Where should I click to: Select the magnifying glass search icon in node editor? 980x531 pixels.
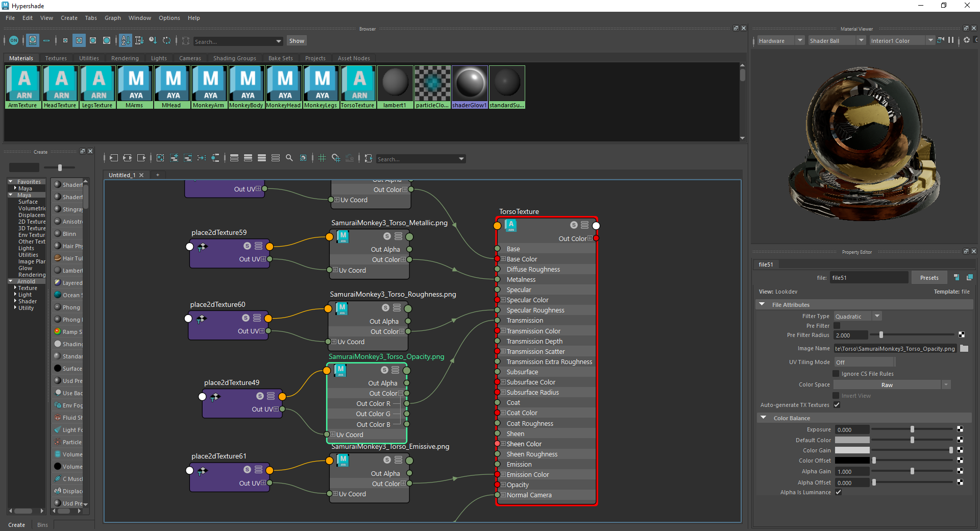[289, 158]
